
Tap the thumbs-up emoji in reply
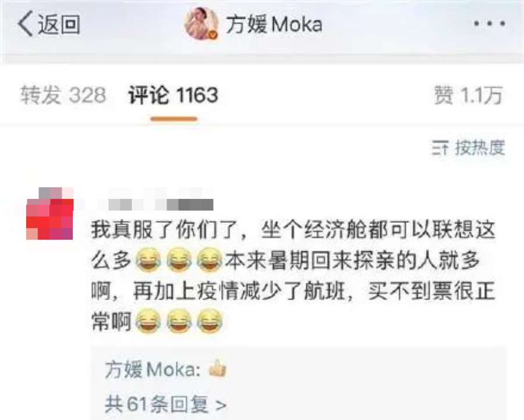(218, 368)
